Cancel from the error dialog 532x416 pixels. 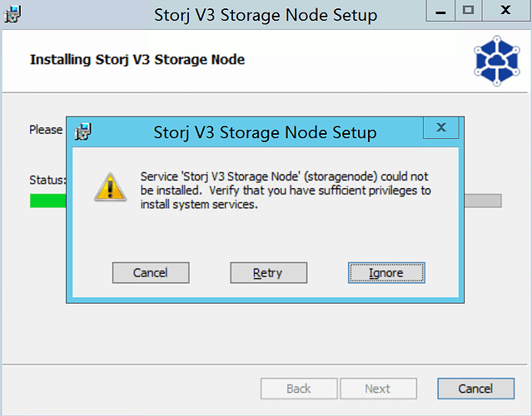click(151, 272)
